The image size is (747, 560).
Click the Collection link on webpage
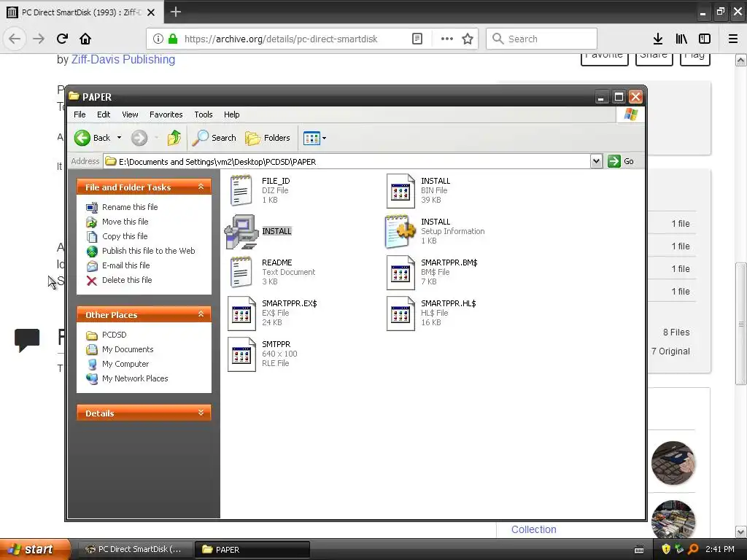click(533, 529)
